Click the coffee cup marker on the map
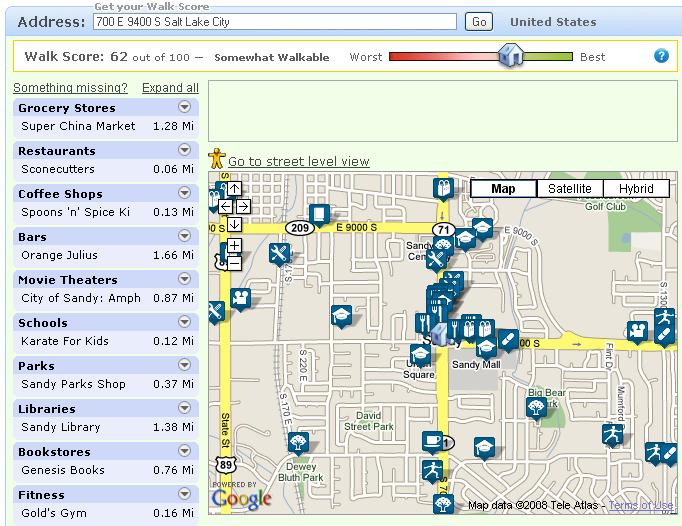This screenshot has height=526, width=682. point(432,442)
